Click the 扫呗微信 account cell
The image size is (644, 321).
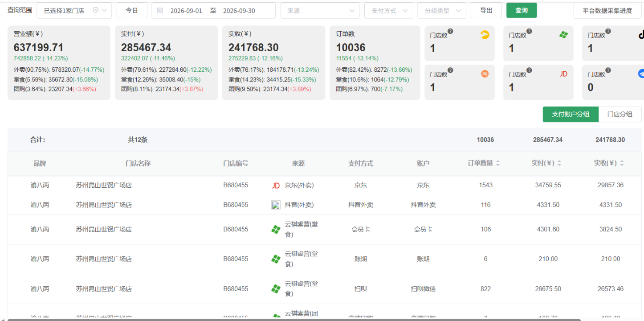click(423, 289)
